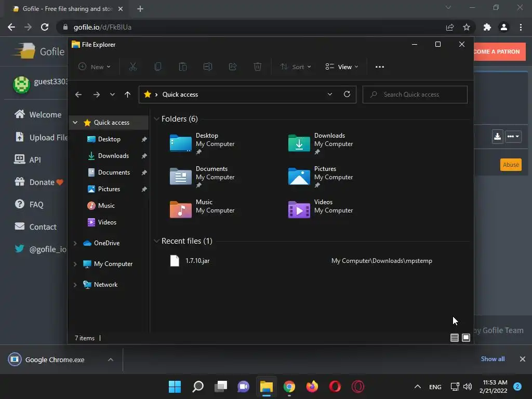Open a new Chrome tab
Viewport: 532px width, 399px height.
coord(140,9)
